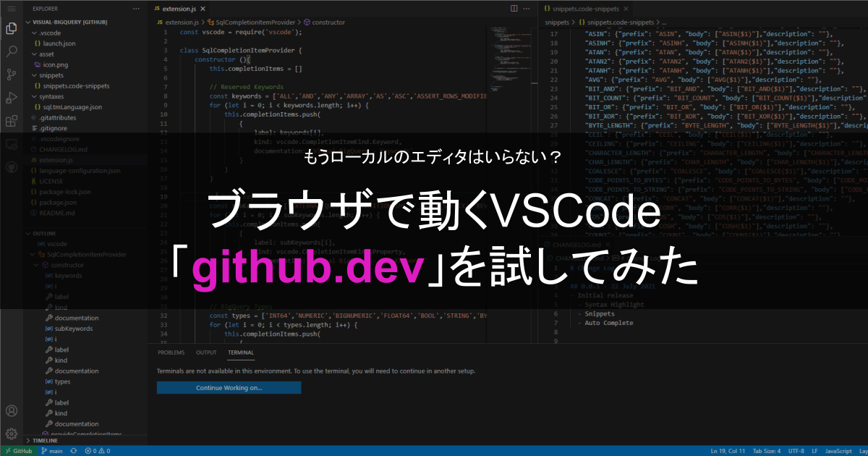The image size is (868, 456).
Task: Switch branch via main in status bar
Action: [x=53, y=451]
